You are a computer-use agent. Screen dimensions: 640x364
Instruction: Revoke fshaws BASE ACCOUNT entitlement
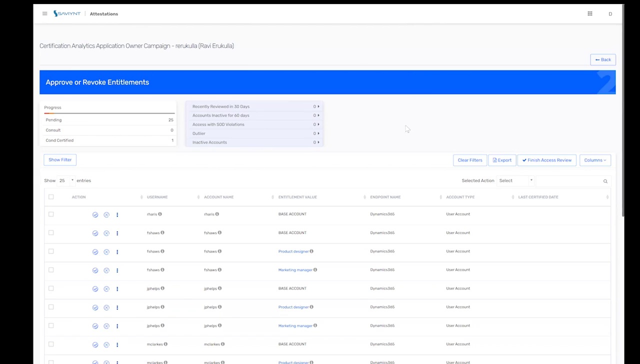(x=106, y=233)
